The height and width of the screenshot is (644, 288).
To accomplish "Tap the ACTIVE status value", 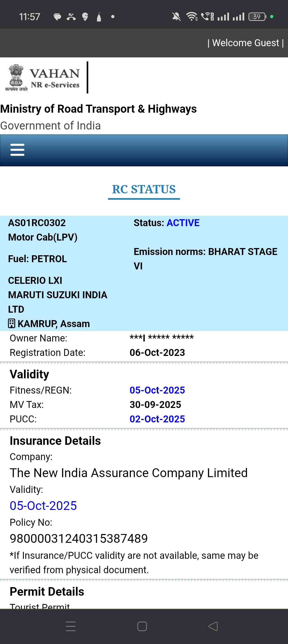I will coord(183,223).
